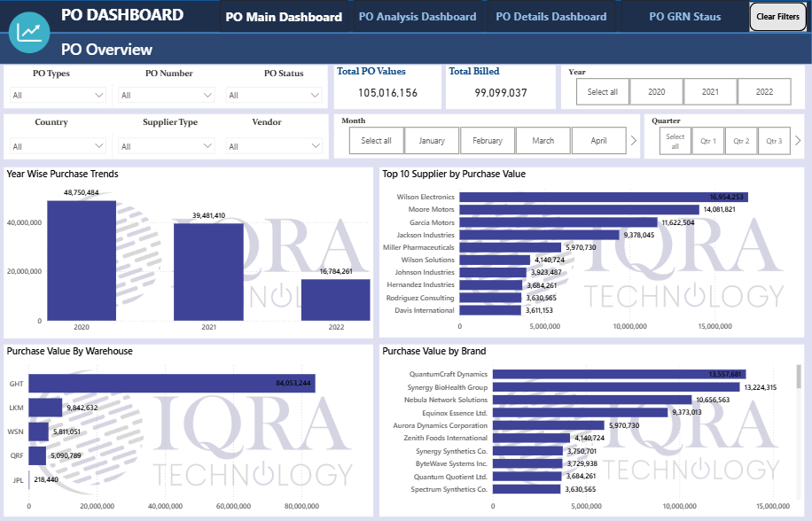
Task: Show more quarters with right arrow
Action: [x=798, y=140]
